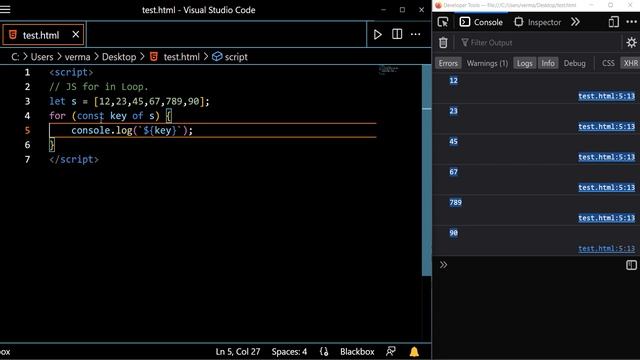Click logged value 12 in console
Screen dimensions: 640x360
tap(453, 80)
